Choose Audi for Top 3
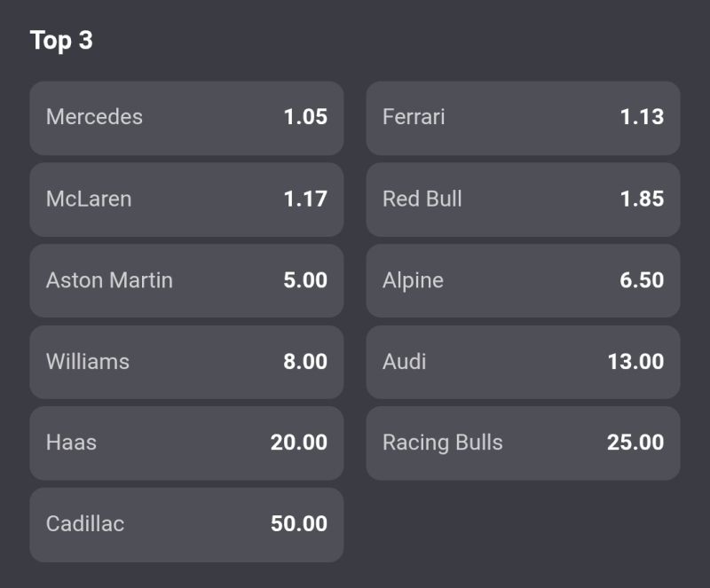710x588 pixels. point(523,362)
